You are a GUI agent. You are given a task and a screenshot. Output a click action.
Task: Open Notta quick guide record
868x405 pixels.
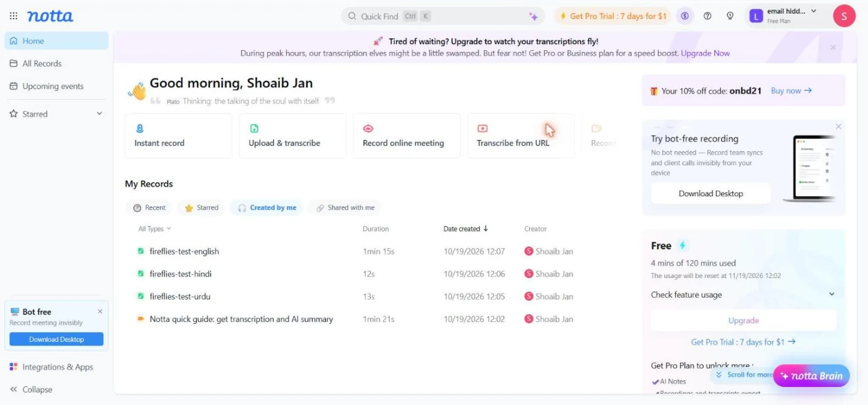pyautogui.click(x=241, y=319)
